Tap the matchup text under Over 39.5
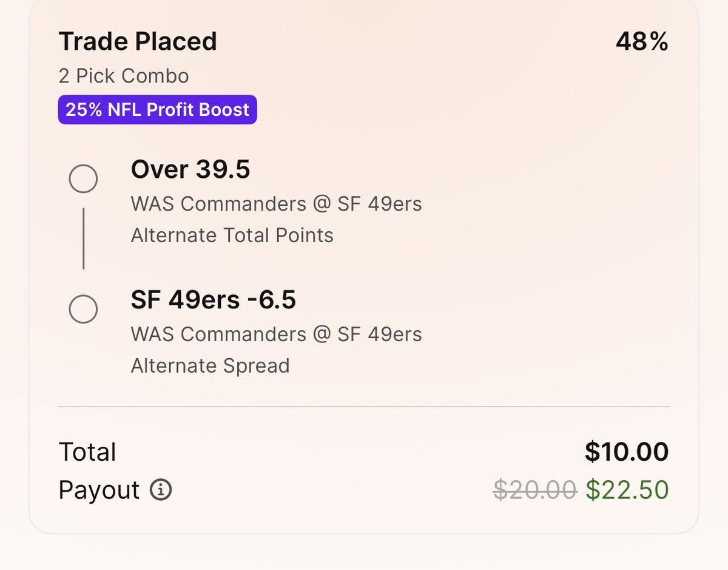This screenshot has width=728, height=570. [x=277, y=203]
